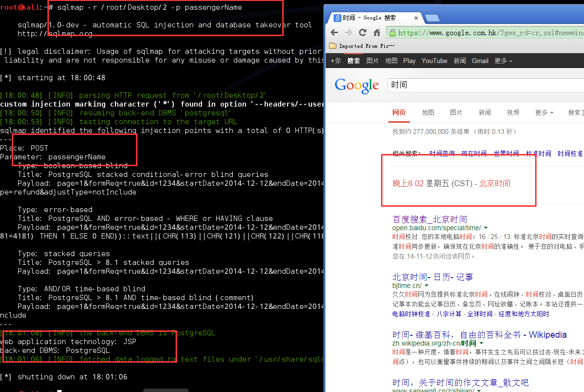This screenshot has height=392, width=584.
Task: Switch to the 图片 results tab
Action: 456,112
